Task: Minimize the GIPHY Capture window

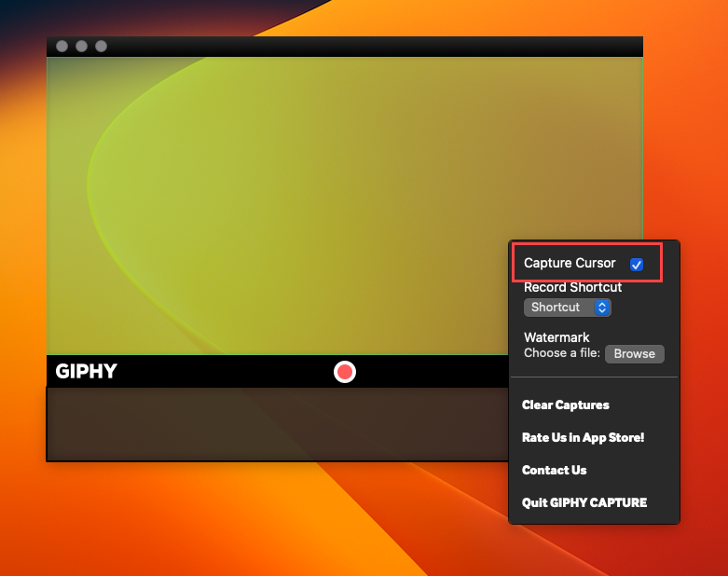Action: (x=81, y=46)
